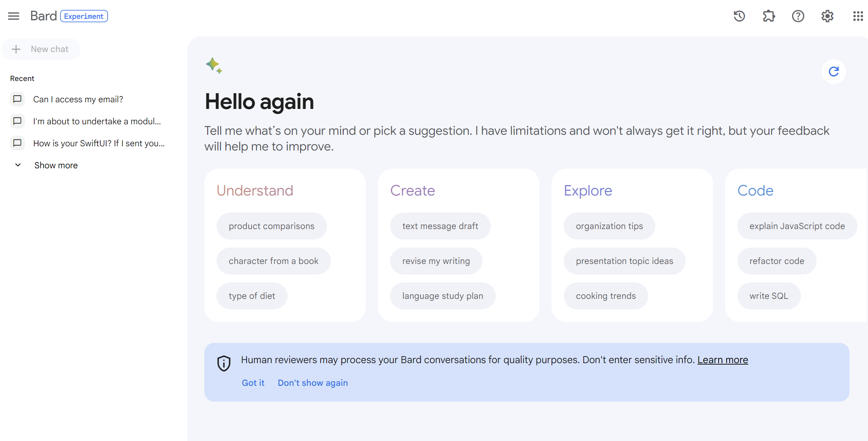
Task: Open the Google apps grid
Action: tap(858, 16)
